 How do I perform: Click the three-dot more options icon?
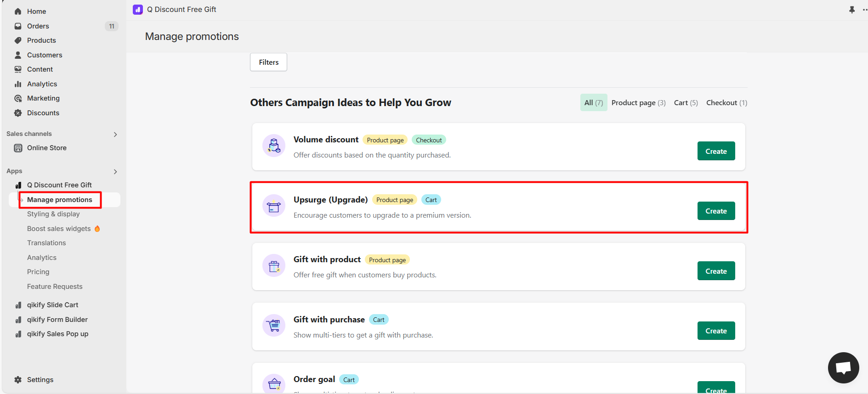tap(865, 10)
